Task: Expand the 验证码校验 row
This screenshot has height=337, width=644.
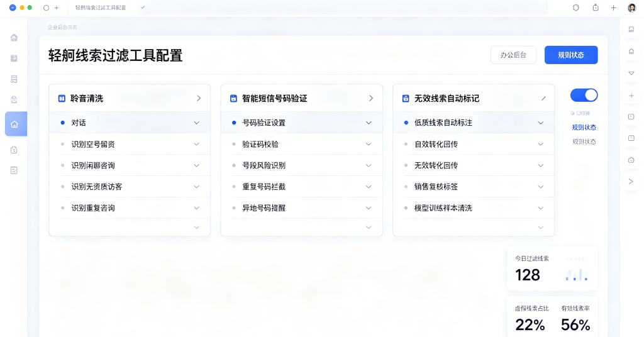Action: click(x=369, y=144)
